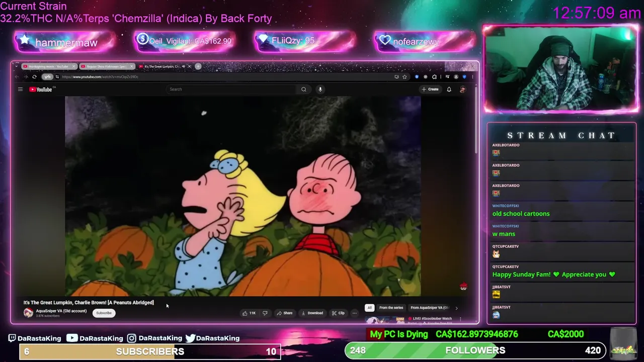The height and width of the screenshot is (362, 644).
Task: Select From the series chip
Action: click(x=391, y=308)
